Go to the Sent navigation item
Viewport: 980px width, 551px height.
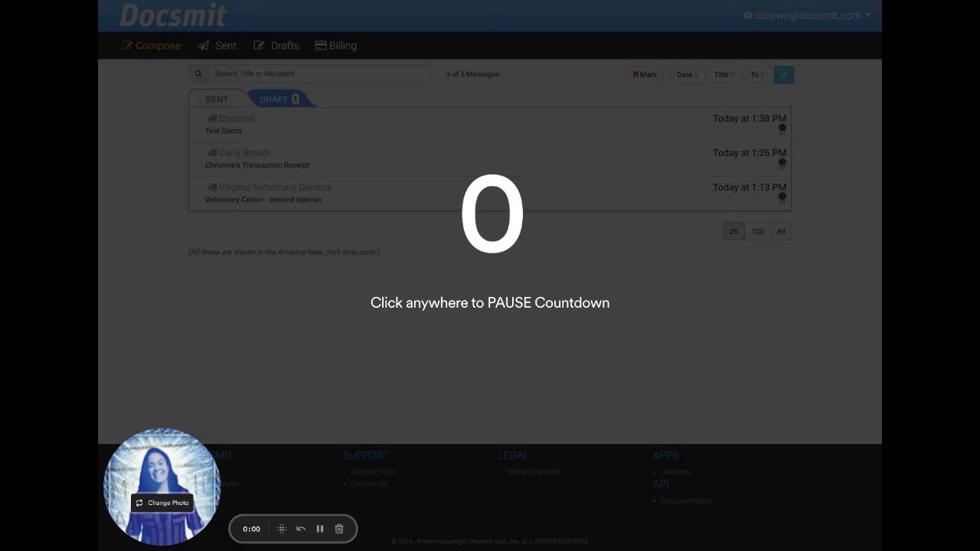(x=217, y=45)
